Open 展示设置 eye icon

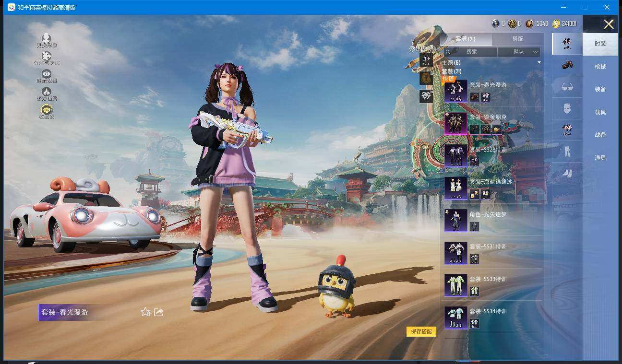(x=47, y=74)
